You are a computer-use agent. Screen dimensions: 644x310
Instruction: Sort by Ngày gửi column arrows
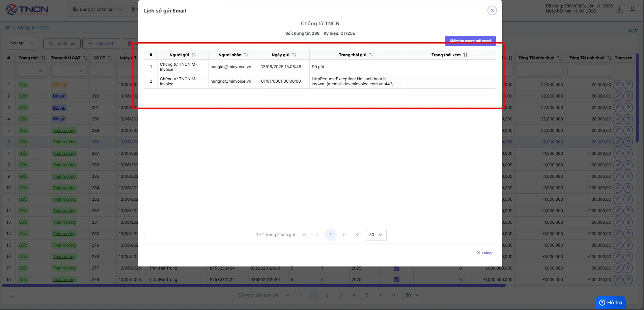tap(294, 55)
